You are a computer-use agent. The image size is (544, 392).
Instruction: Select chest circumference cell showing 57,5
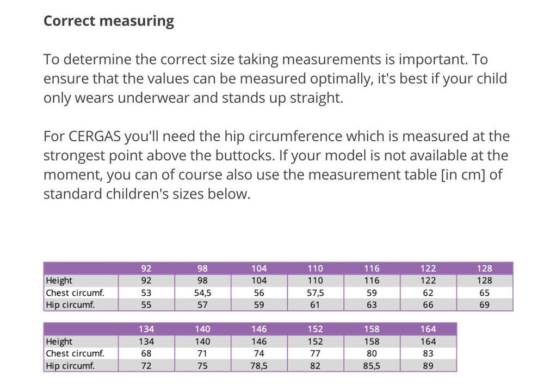(315, 293)
